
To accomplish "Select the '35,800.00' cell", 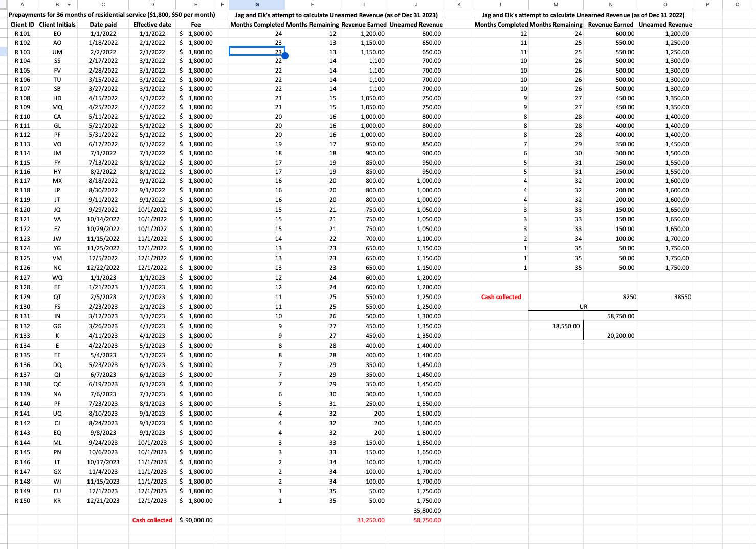I will [x=416, y=510].
